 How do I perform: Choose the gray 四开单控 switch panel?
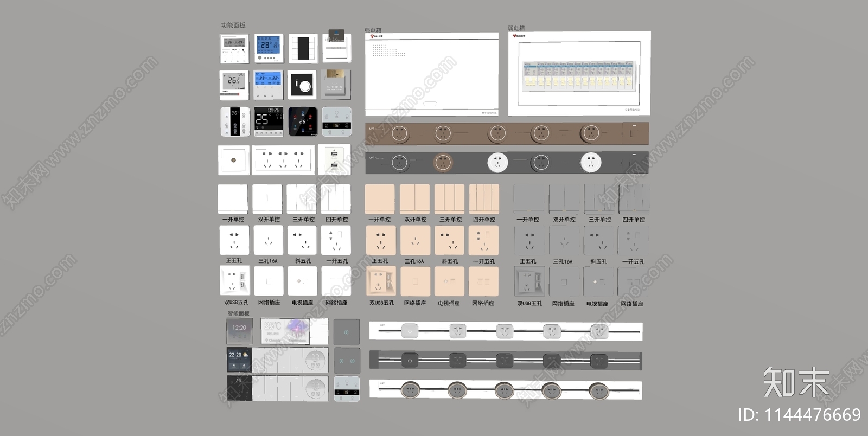(x=634, y=199)
